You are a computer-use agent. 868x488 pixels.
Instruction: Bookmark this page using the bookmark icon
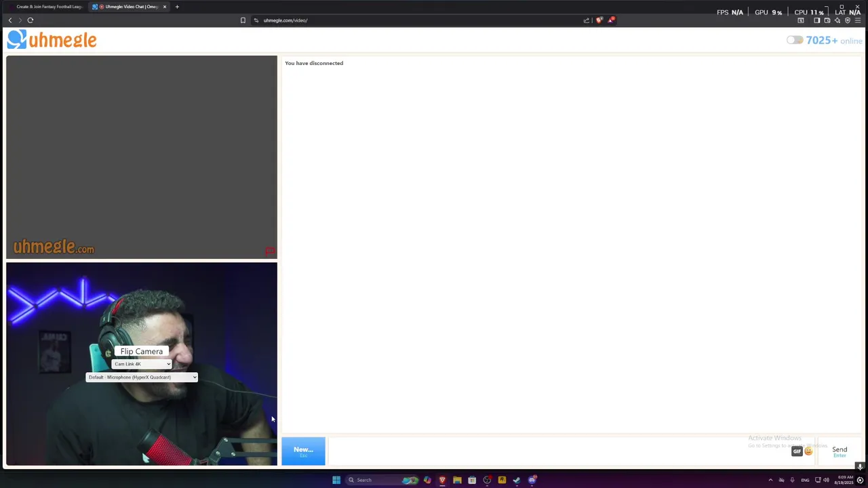point(243,20)
